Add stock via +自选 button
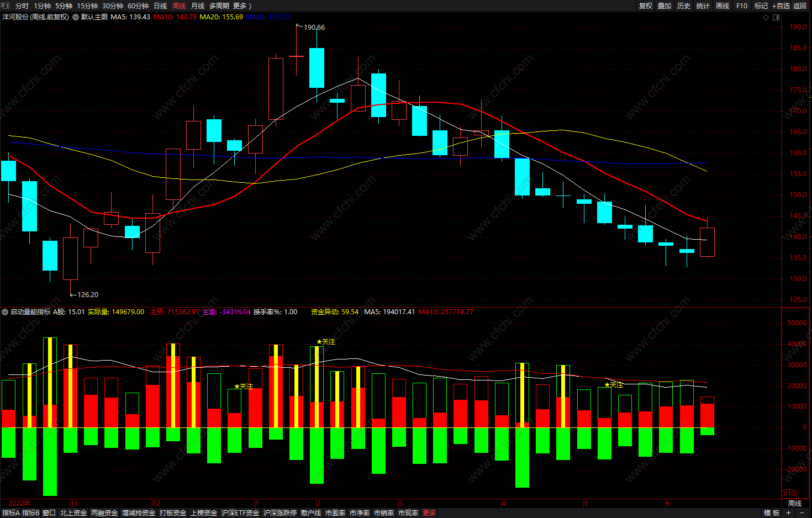 pyautogui.click(x=781, y=6)
